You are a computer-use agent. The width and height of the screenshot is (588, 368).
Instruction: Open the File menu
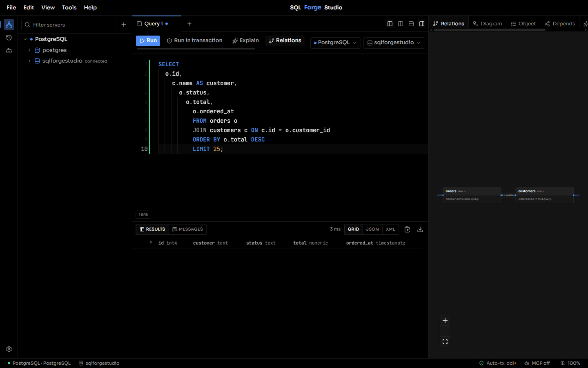point(11,7)
